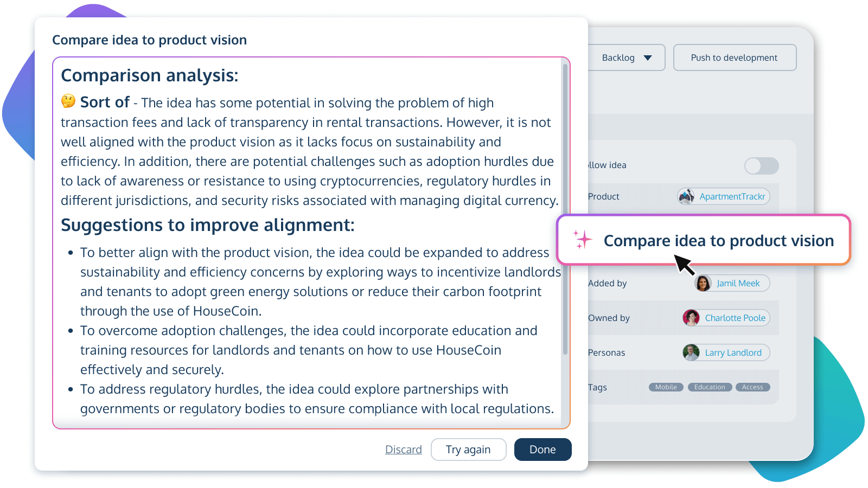Select the Compare idea to product vision menu option

pyautogui.click(x=718, y=240)
